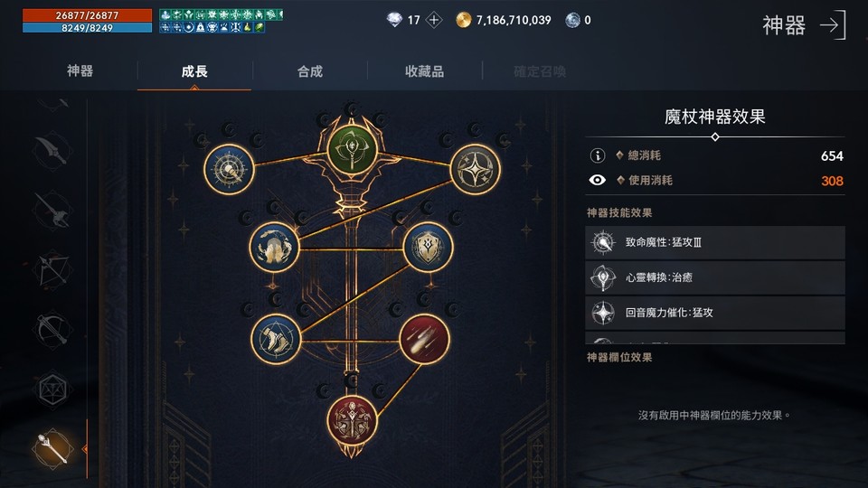Toggle eye icon beside 使用消耗
868x488 pixels.
click(597, 180)
